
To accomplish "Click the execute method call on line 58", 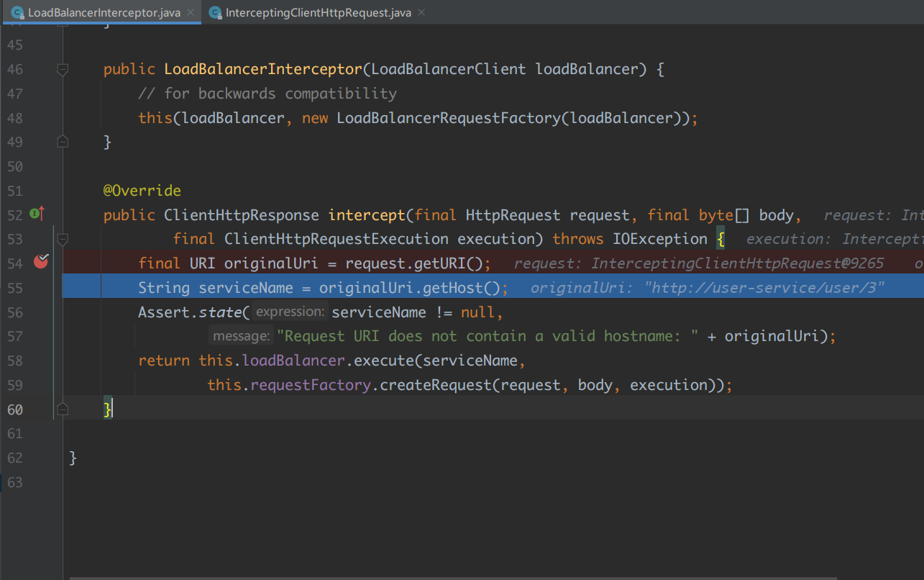I will click(x=385, y=361).
